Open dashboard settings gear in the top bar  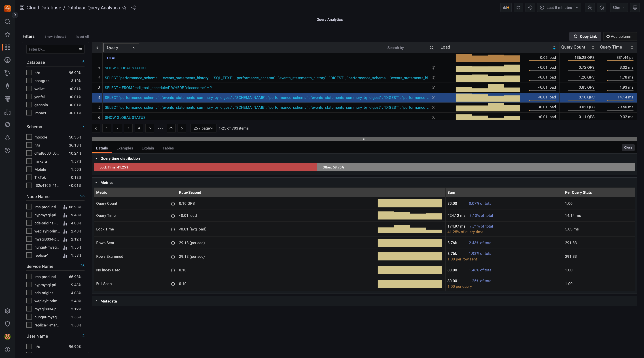[x=530, y=8]
